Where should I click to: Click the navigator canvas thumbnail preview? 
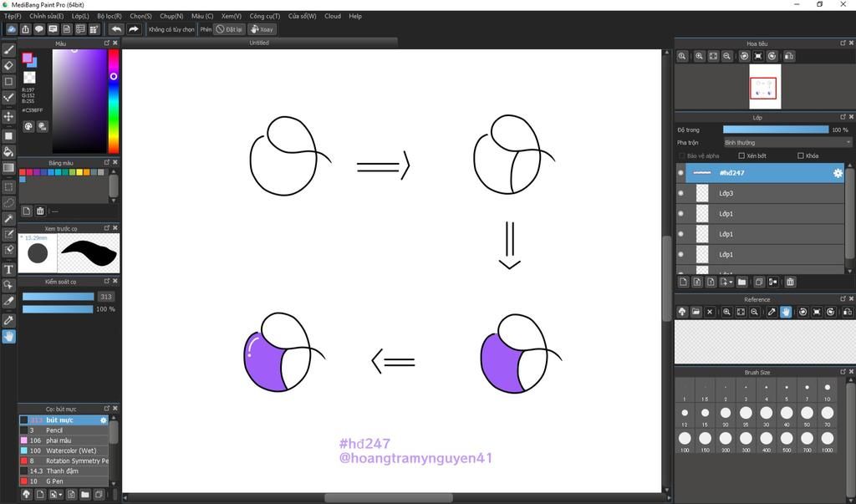(765, 87)
